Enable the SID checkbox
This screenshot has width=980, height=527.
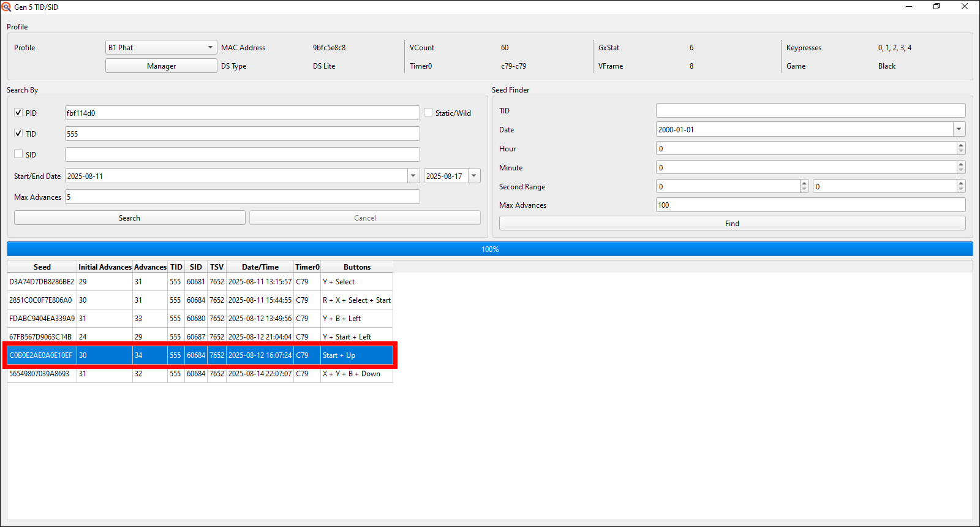(x=18, y=154)
